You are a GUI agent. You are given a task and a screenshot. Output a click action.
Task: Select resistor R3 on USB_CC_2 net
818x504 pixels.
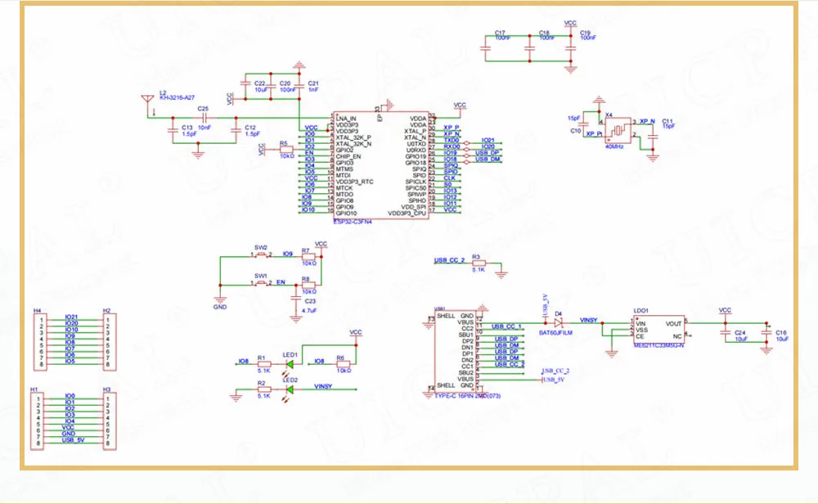(x=479, y=263)
